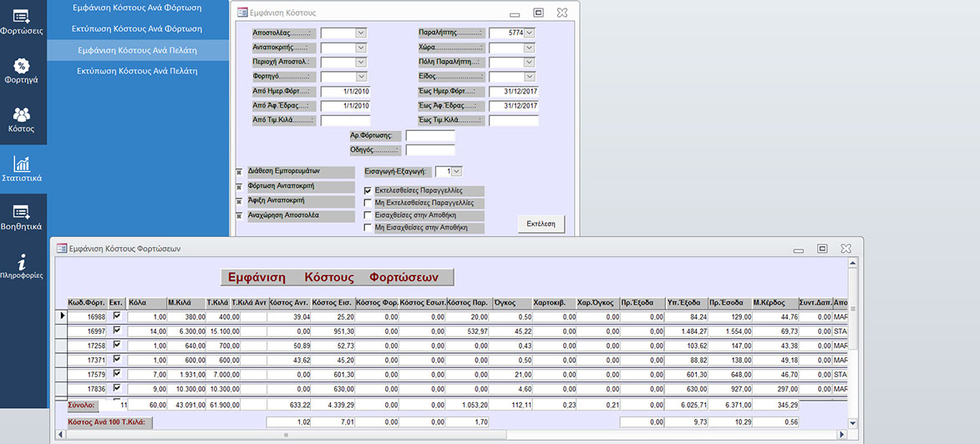Image resolution: width=980 pixels, height=444 pixels.
Task: Click the Διάθεση Εμπορευμάτων icon button
Action: tap(239, 172)
